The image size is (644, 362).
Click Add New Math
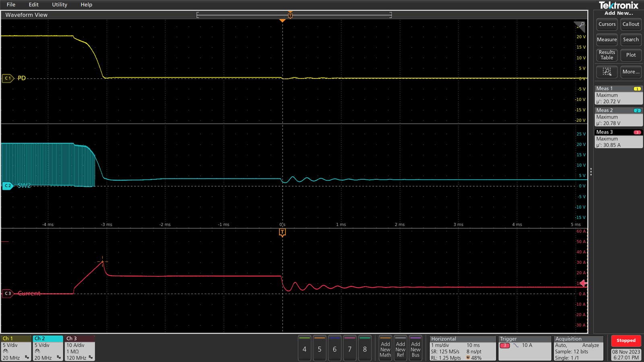(x=385, y=348)
